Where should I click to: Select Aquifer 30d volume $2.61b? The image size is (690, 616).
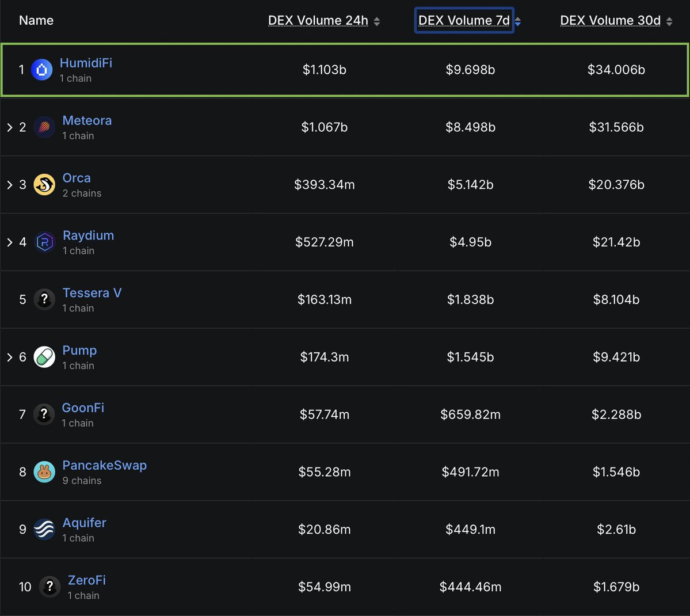(x=616, y=529)
